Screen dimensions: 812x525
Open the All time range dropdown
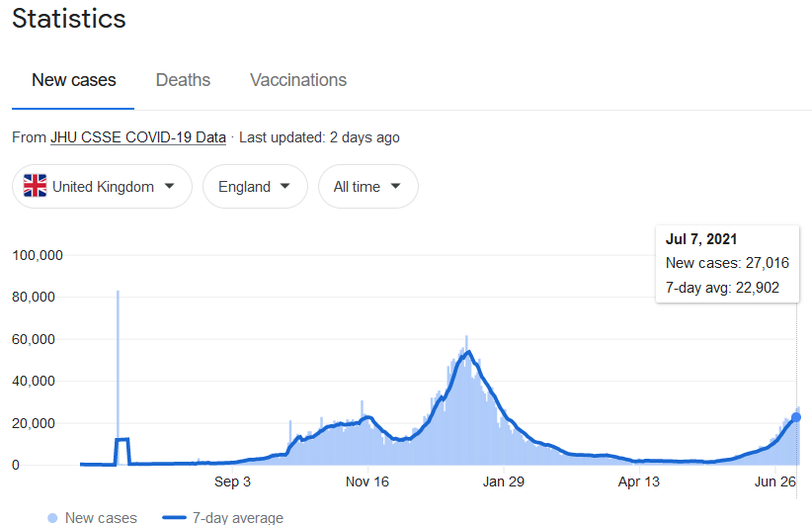[367, 186]
